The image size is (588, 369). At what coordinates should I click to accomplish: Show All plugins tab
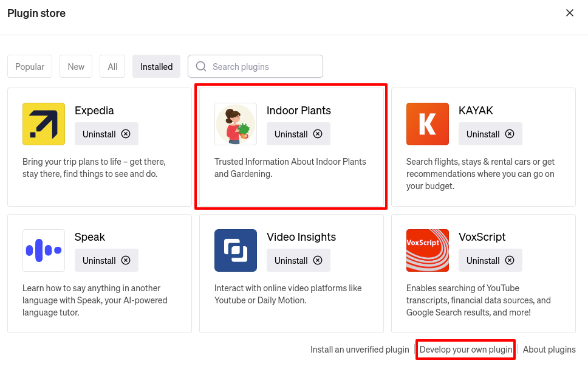coord(112,67)
